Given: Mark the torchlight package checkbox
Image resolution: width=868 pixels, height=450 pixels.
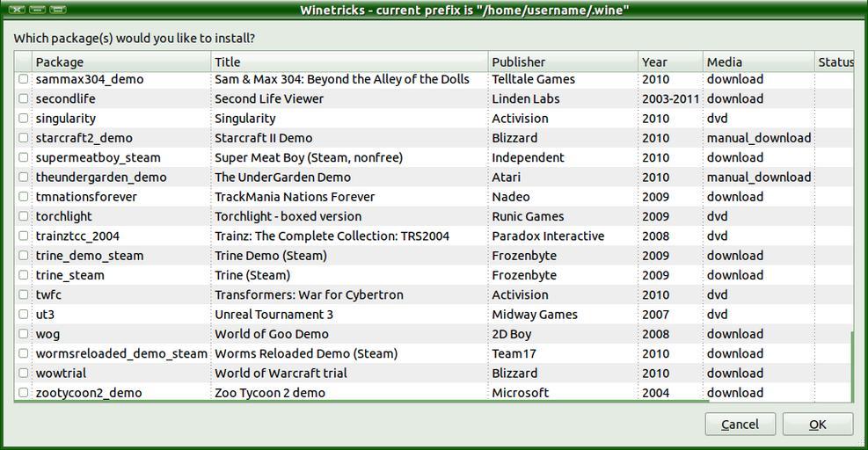Looking at the screenshot, I should (24, 216).
